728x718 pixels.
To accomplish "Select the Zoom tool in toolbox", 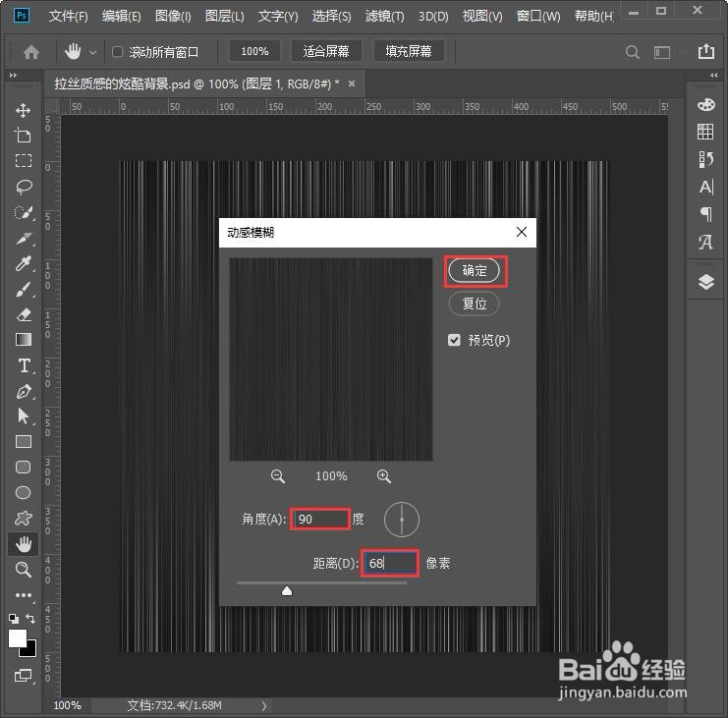I will [24, 570].
